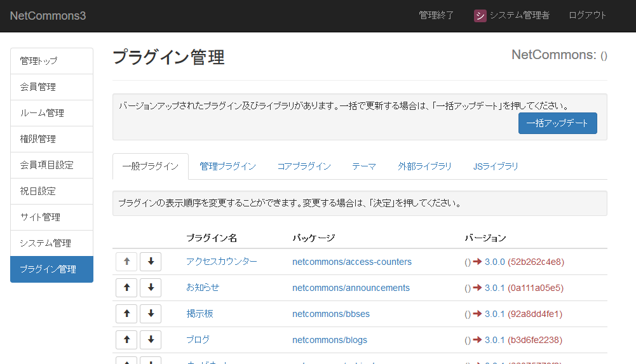This screenshot has height=364, width=636.
Task: Move 掲示板 plugin up
Action: 126,313
